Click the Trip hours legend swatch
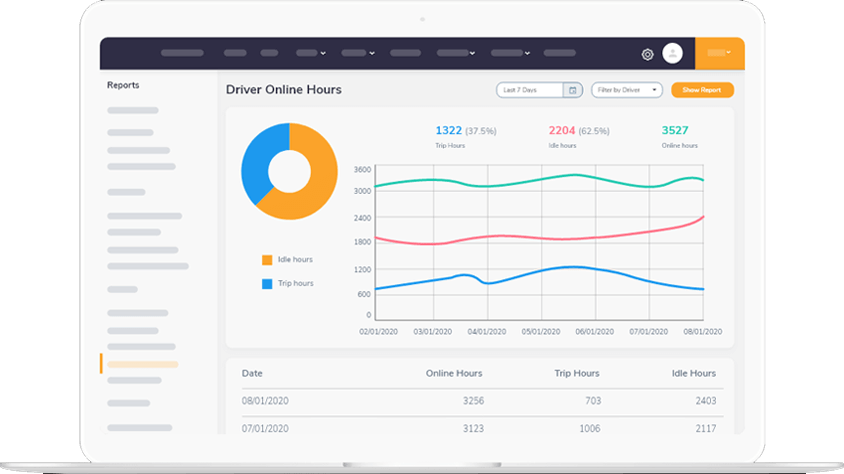 click(267, 284)
